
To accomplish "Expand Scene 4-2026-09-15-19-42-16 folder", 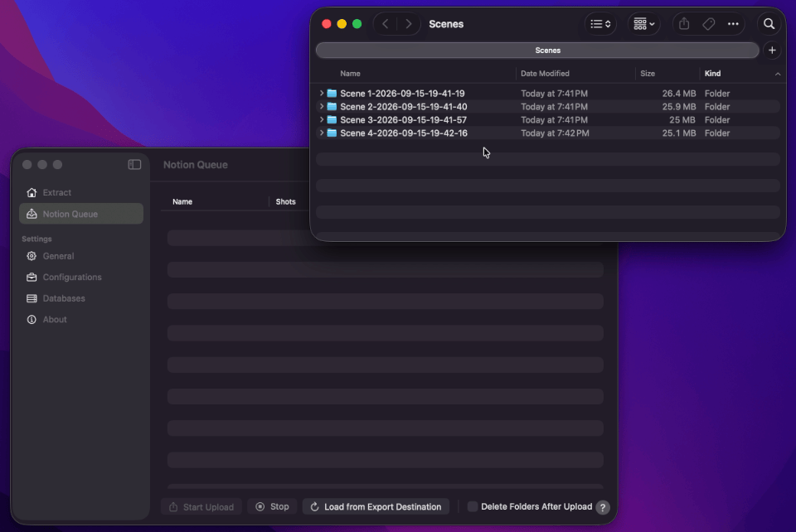I will pos(322,133).
